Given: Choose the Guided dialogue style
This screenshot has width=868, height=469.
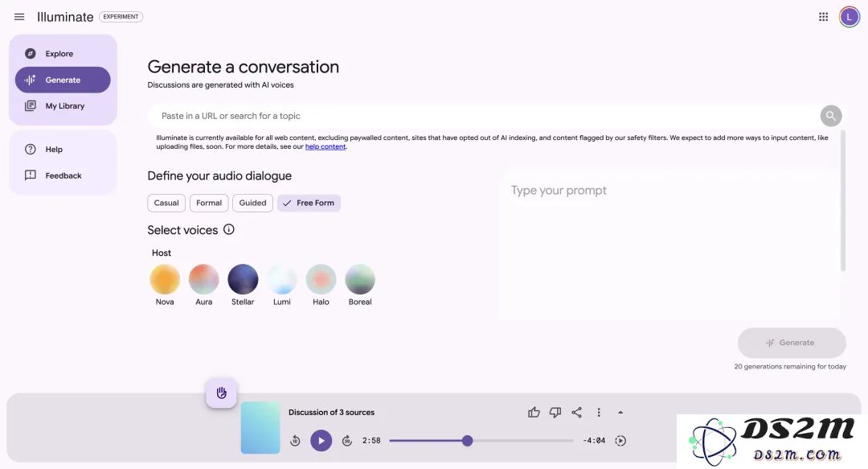Looking at the screenshot, I should pos(252,203).
